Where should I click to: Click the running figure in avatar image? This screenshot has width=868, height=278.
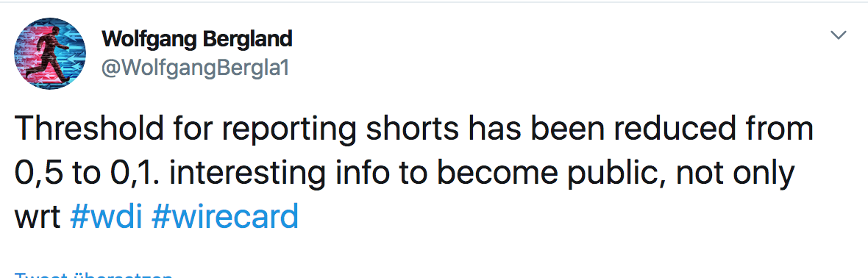pos(46,54)
